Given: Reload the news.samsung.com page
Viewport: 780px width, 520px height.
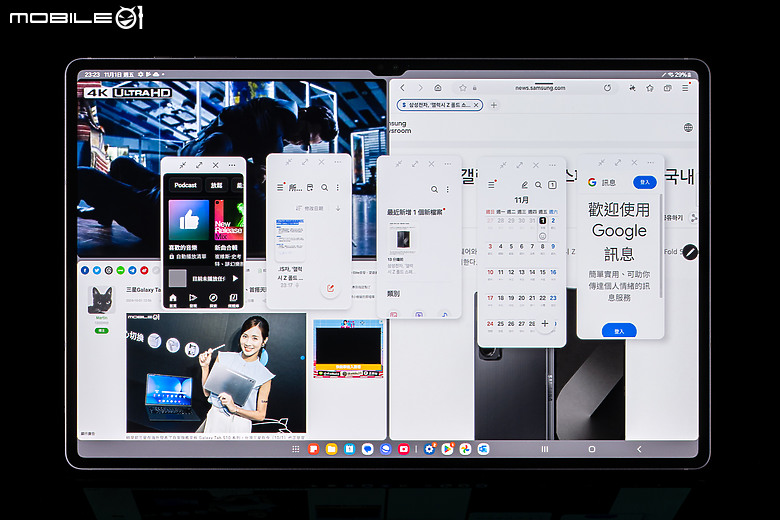Looking at the screenshot, I should pos(607,88).
